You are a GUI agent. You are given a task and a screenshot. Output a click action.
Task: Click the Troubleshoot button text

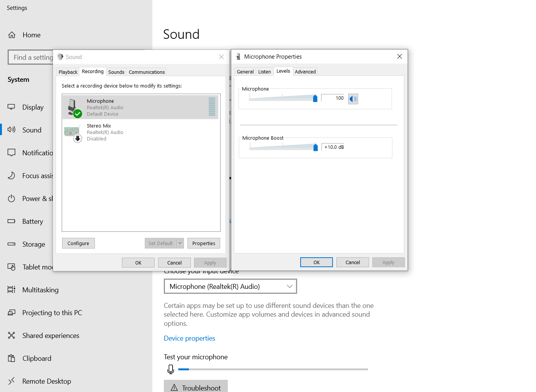pyautogui.click(x=201, y=388)
